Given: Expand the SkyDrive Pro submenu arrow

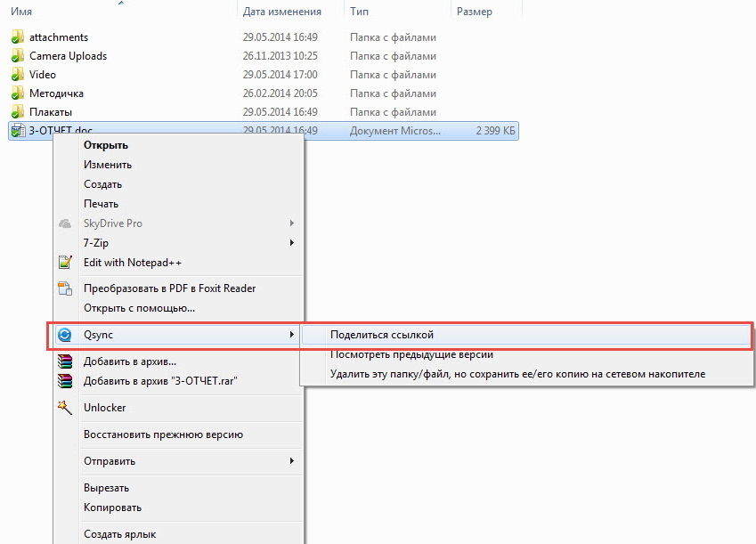Looking at the screenshot, I should coord(292,223).
